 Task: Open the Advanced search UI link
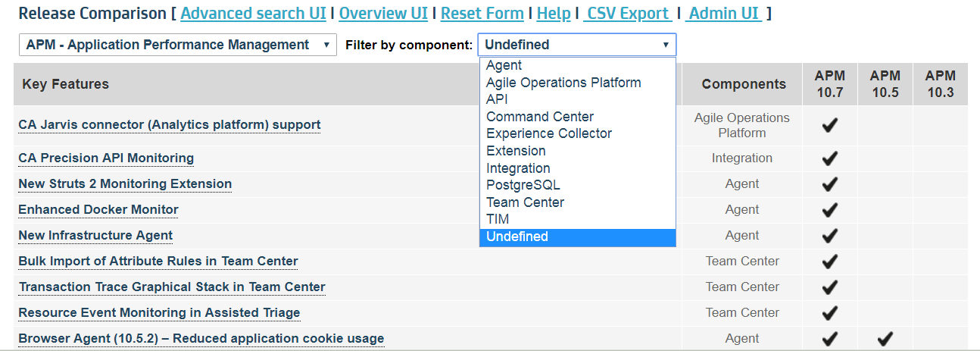tap(254, 14)
